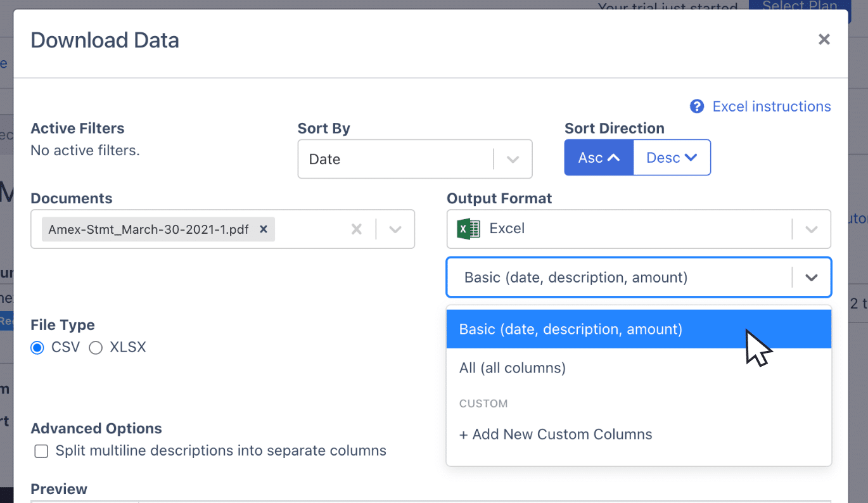Expand the Documents dropdown arrow

point(395,229)
